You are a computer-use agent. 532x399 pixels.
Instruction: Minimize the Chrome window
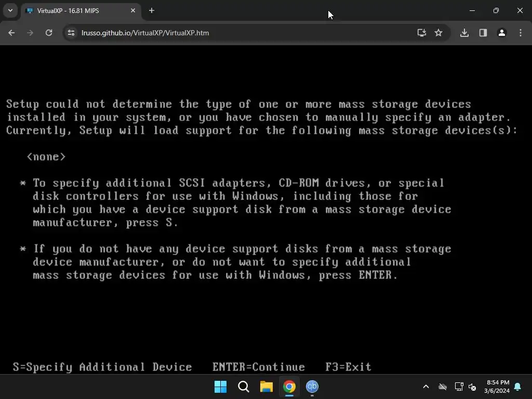tap(472, 10)
